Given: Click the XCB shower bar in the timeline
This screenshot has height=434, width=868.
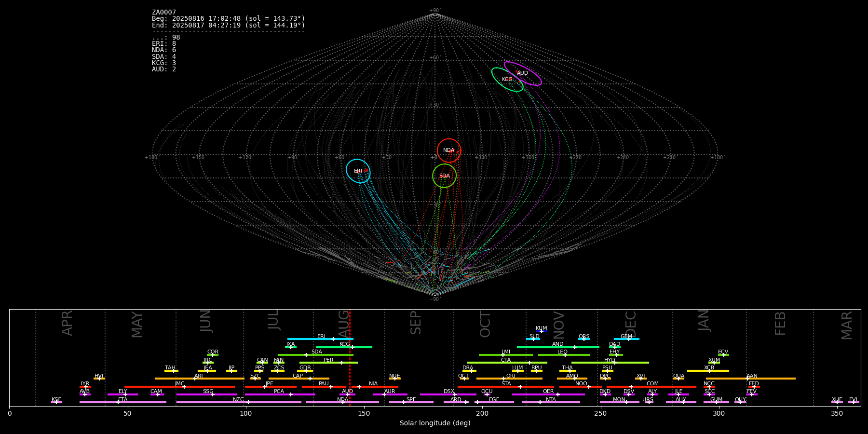Looking at the screenshot, I should click(708, 371).
